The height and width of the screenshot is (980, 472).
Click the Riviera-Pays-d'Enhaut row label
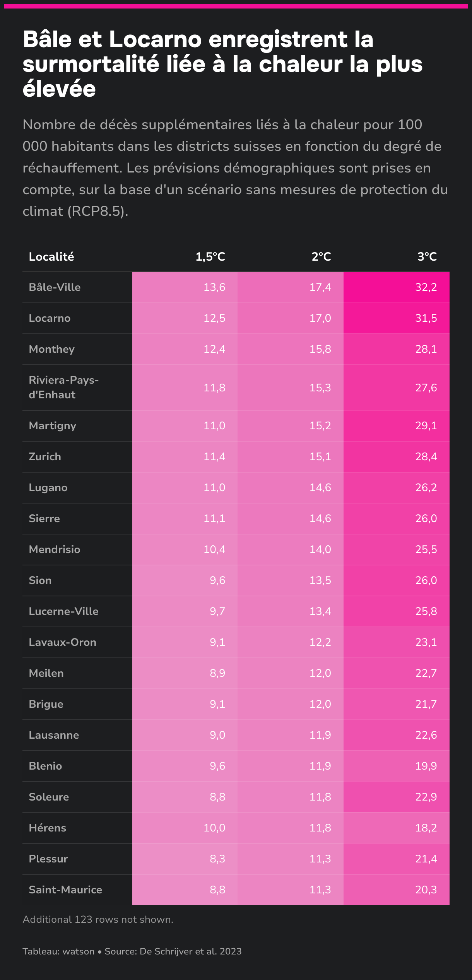63,387
